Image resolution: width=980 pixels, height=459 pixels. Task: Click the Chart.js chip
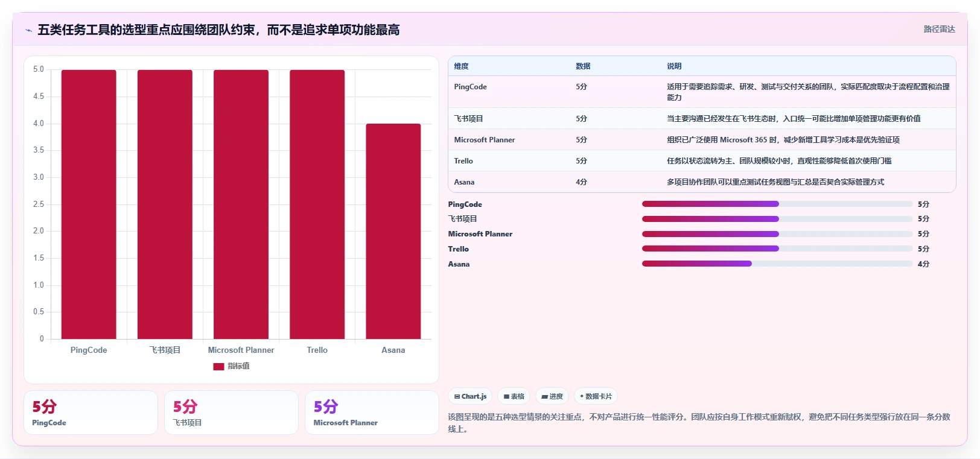pos(470,396)
